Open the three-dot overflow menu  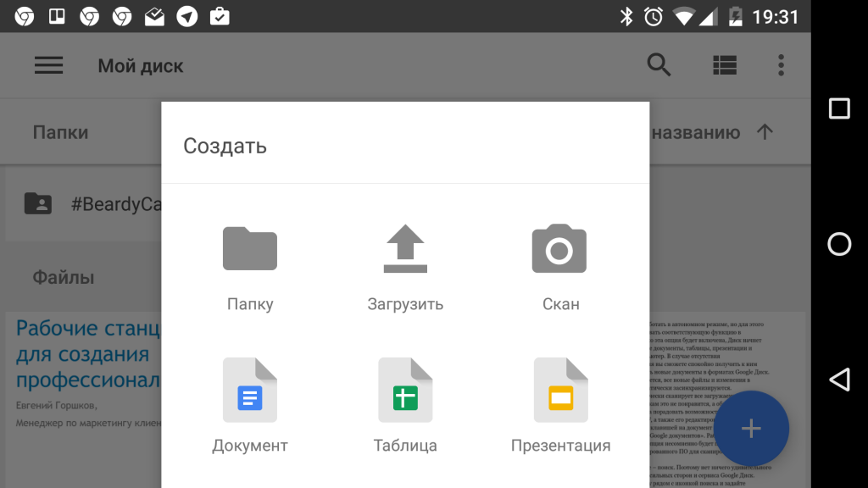point(781,65)
